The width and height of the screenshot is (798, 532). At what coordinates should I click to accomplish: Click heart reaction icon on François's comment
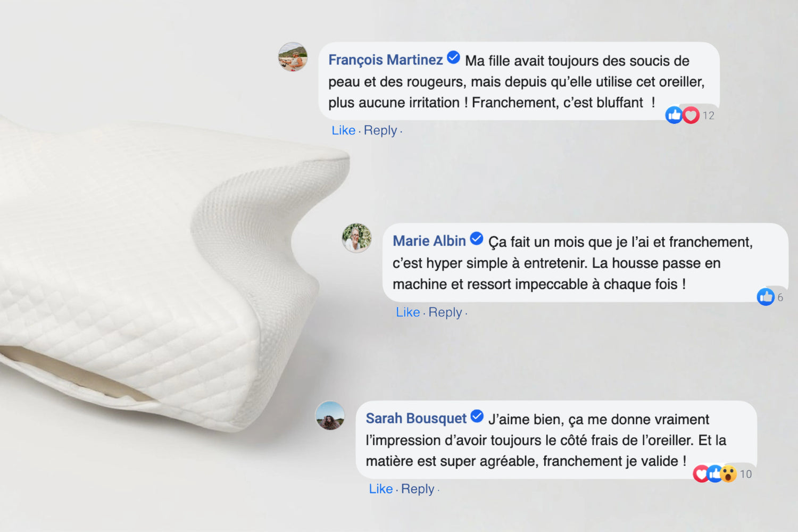pyautogui.click(x=691, y=115)
